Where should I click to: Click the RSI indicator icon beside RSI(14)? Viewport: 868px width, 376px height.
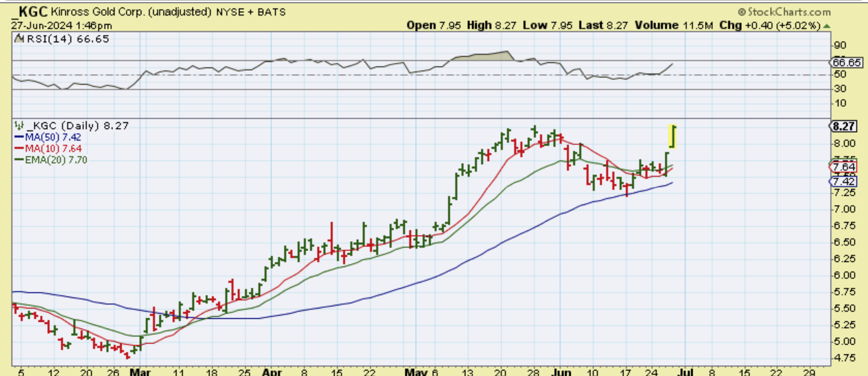click(19, 39)
